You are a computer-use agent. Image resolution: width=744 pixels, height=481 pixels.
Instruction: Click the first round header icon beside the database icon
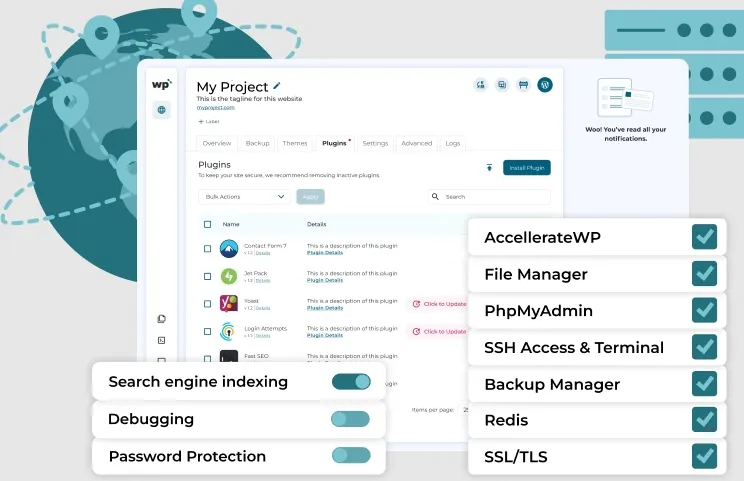[x=481, y=85]
